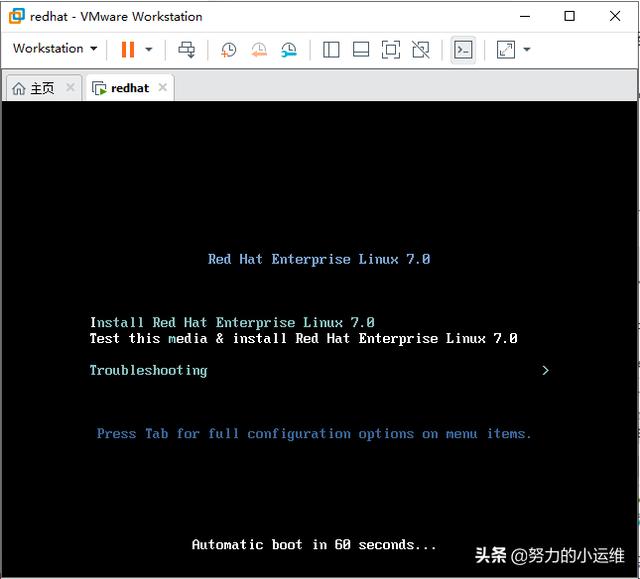Expand the power options arrow beside the pause button

[x=149, y=50]
